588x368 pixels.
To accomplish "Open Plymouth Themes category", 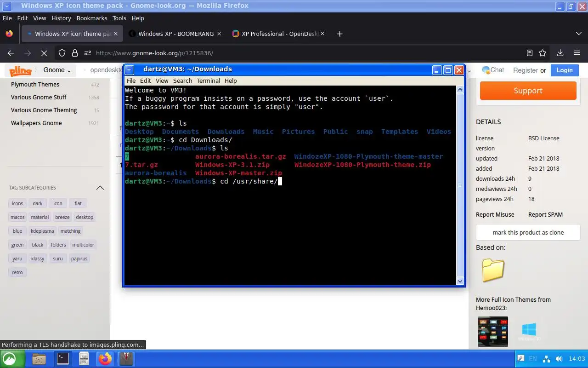I will pos(35,84).
